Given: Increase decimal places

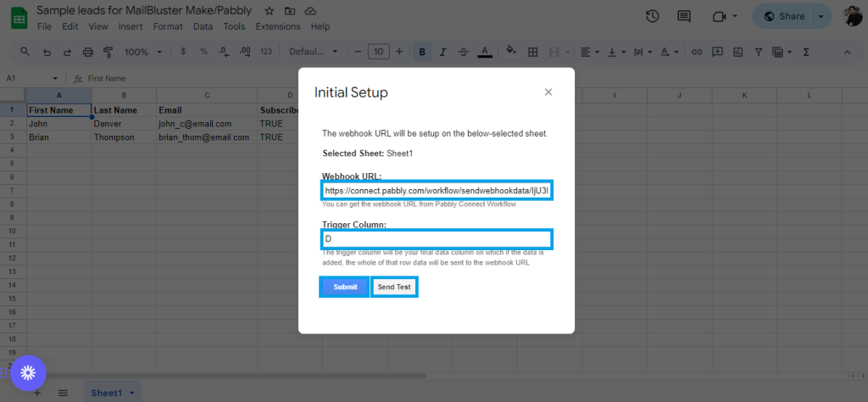Looking at the screenshot, I should 245,52.
